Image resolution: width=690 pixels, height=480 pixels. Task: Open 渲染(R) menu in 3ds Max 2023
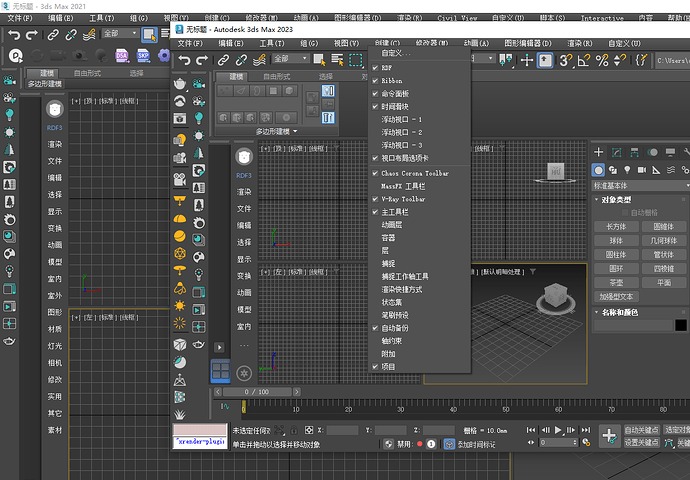(580, 44)
